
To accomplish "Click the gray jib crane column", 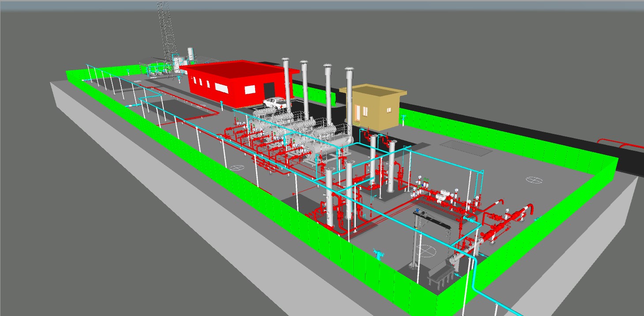I will (415, 241).
